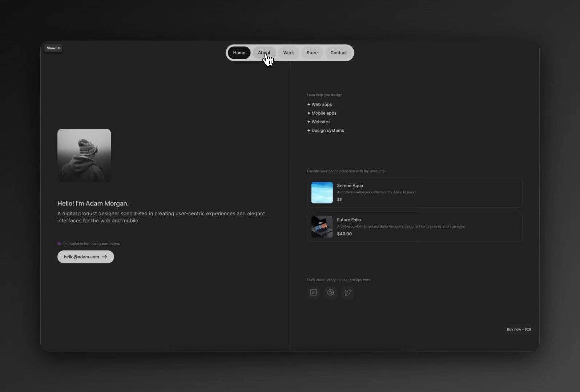Image resolution: width=580 pixels, height=392 pixels.
Task: Open the Dribbble social icon
Action: pos(330,293)
